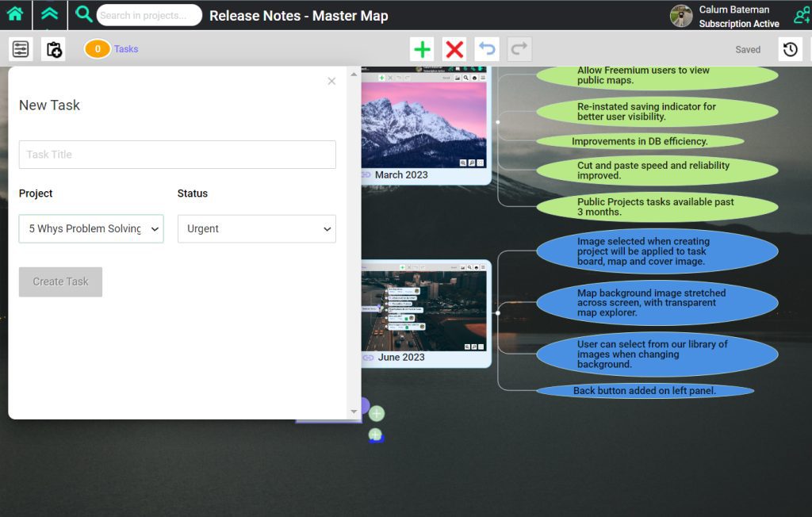
Task: Expand the Project dropdown
Action: coord(91,228)
